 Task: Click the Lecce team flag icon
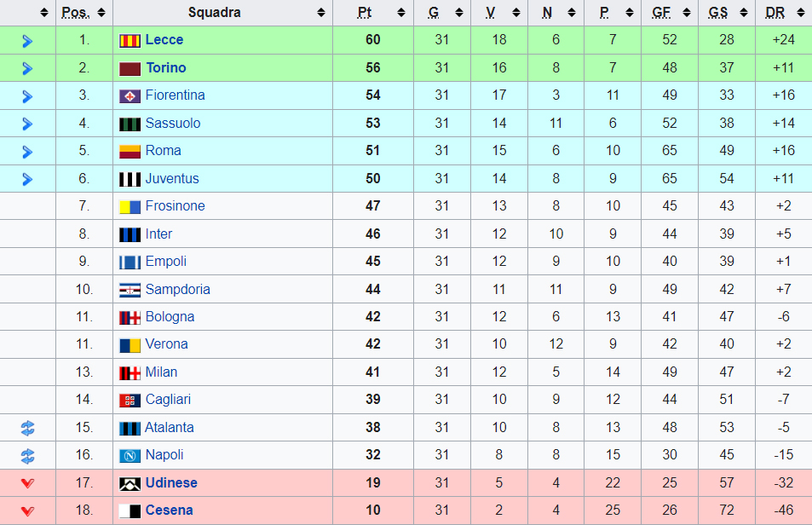[130, 40]
